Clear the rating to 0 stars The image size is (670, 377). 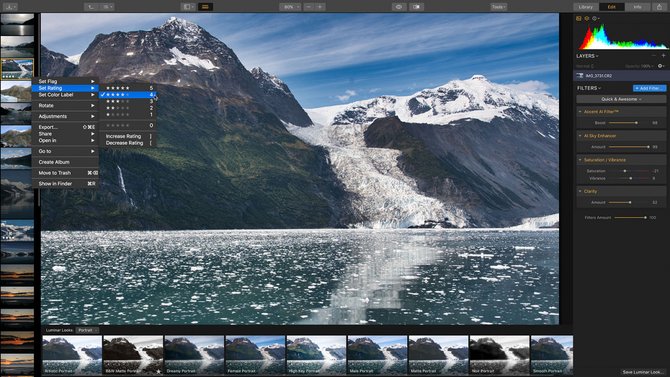click(x=127, y=125)
